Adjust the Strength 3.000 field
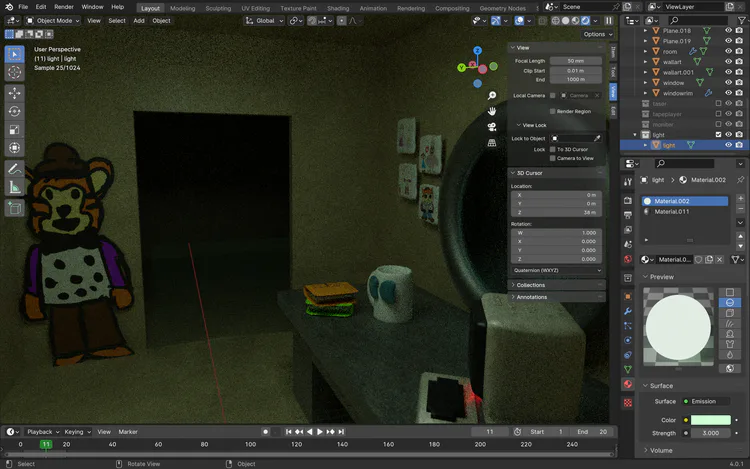The width and height of the screenshot is (750, 469). click(710, 433)
